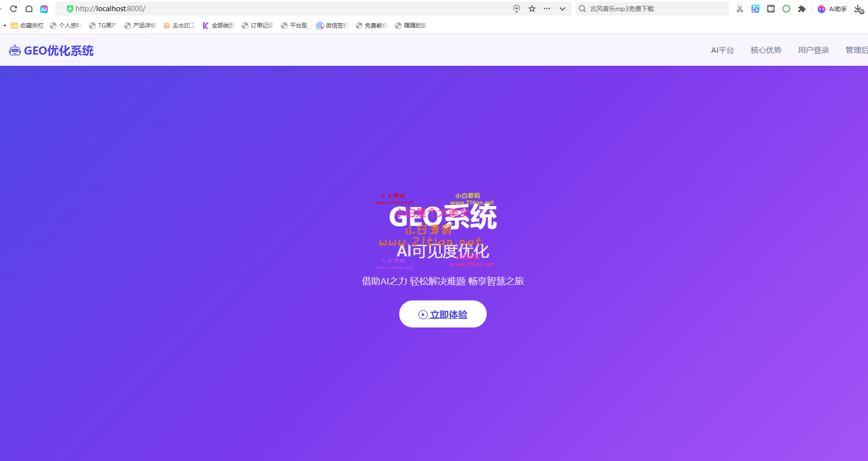Click the robot logo icon of GEO优化系统
The height and width of the screenshot is (461, 868).
pyautogui.click(x=15, y=50)
